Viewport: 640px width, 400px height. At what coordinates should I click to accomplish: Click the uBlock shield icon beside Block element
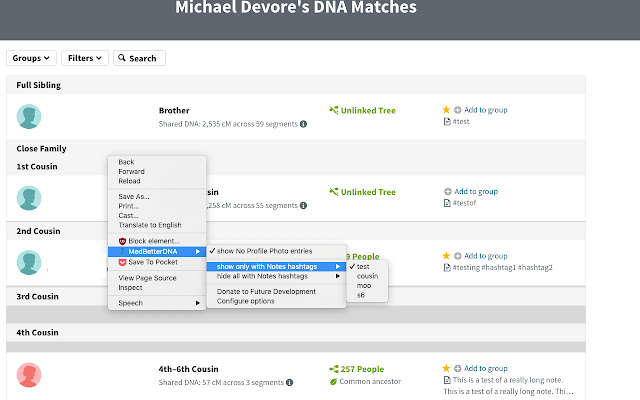[122, 241]
